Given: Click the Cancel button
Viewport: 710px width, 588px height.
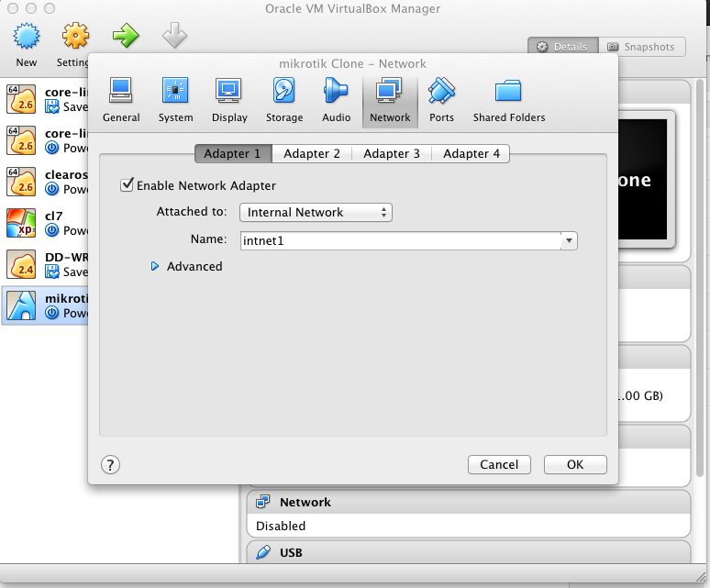Looking at the screenshot, I should coord(499,464).
